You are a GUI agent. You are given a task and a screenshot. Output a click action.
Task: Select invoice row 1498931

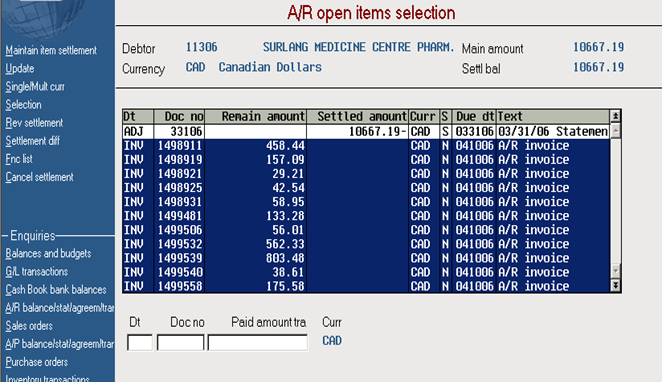pos(366,202)
